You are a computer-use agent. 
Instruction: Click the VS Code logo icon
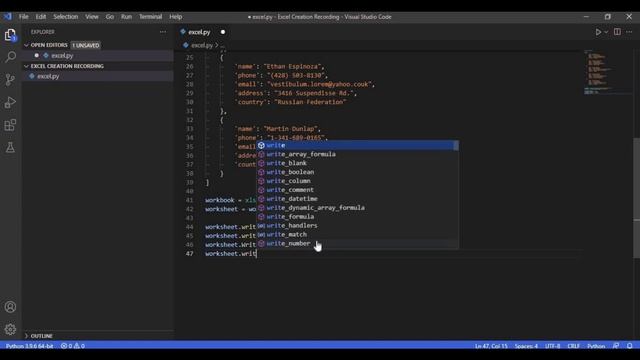pos(8,17)
